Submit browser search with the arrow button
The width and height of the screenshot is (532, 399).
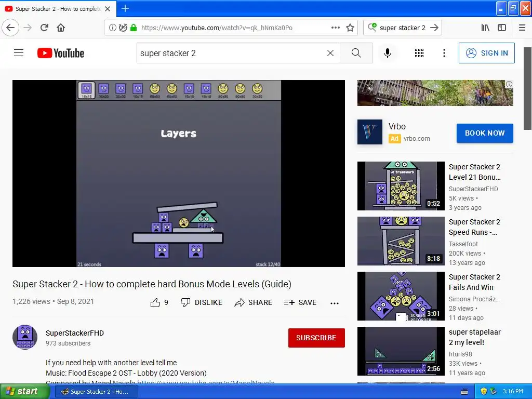click(x=434, y=28)
